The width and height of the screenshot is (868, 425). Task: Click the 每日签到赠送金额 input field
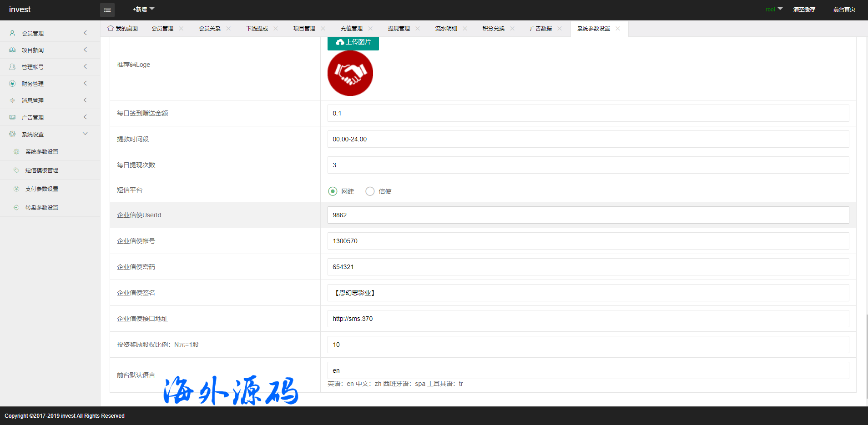point(588,113)
